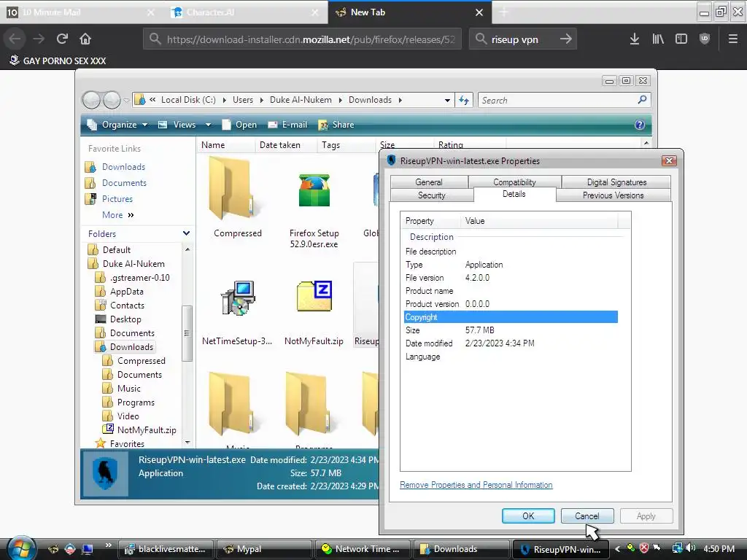Select Desktop folder in tree

pos(125,319)
